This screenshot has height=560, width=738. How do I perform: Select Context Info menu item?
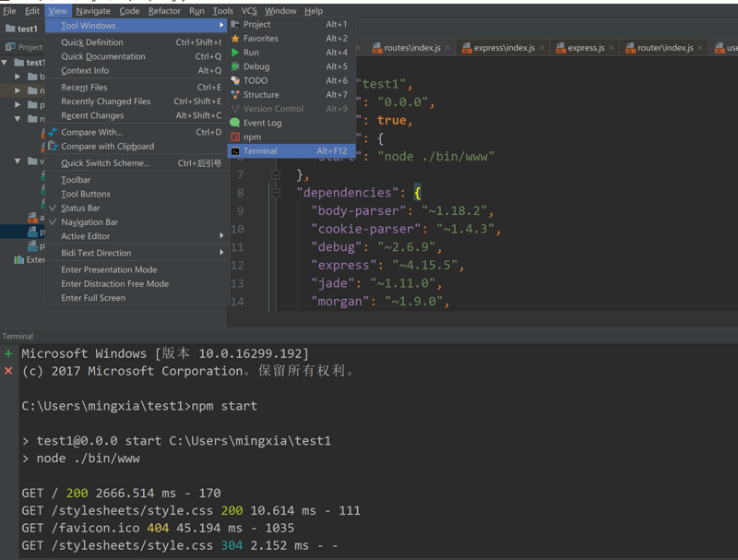(137, 71)
